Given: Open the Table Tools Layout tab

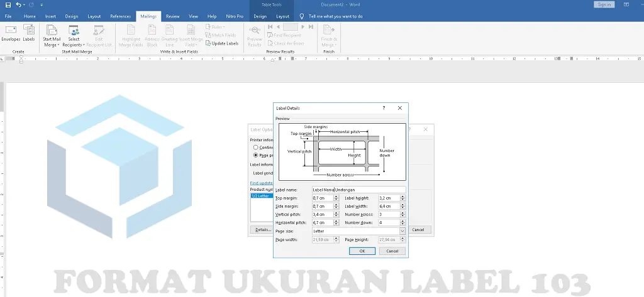Looking at the screenshot, I should pos(282,16).
